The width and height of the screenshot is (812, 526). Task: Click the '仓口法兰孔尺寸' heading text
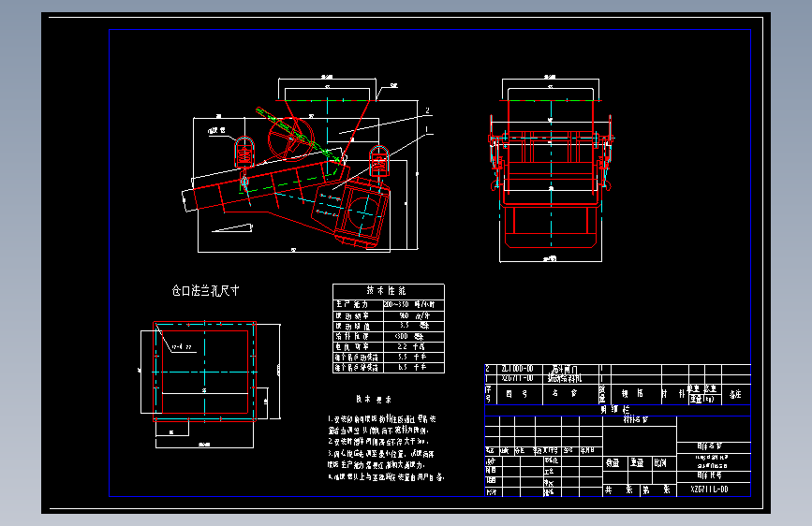pyautogui.click(x=206, y=291)
